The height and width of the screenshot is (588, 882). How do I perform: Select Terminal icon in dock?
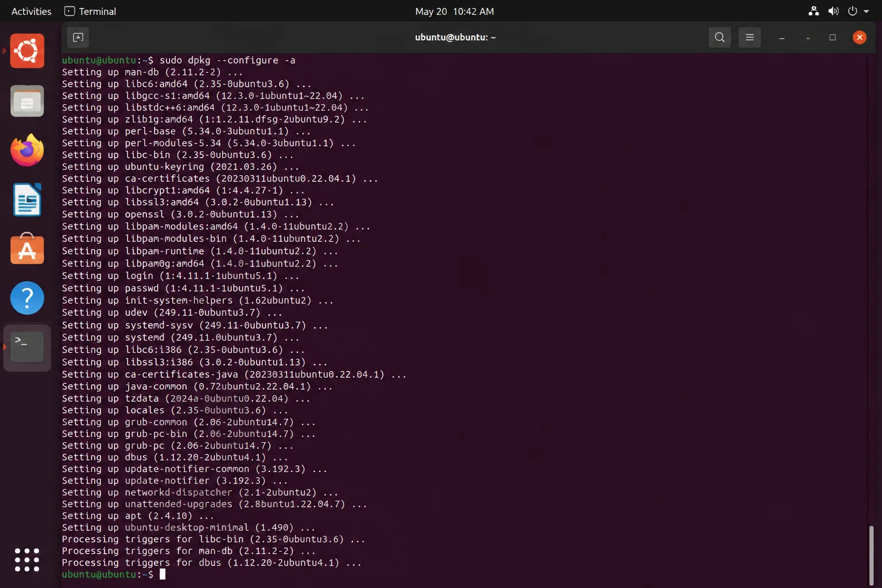tap(27, 347)
